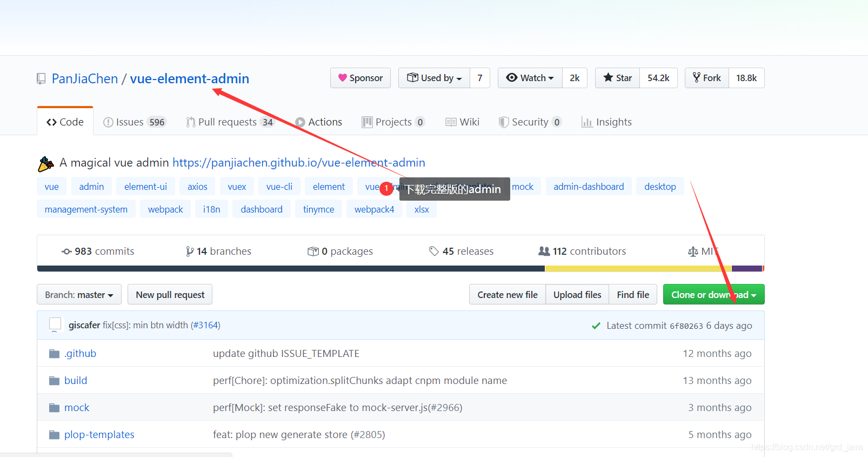The height and width of the screenshot is (457, 868).
Task: Select the desktop topic tag
Action: click(660, 187)
